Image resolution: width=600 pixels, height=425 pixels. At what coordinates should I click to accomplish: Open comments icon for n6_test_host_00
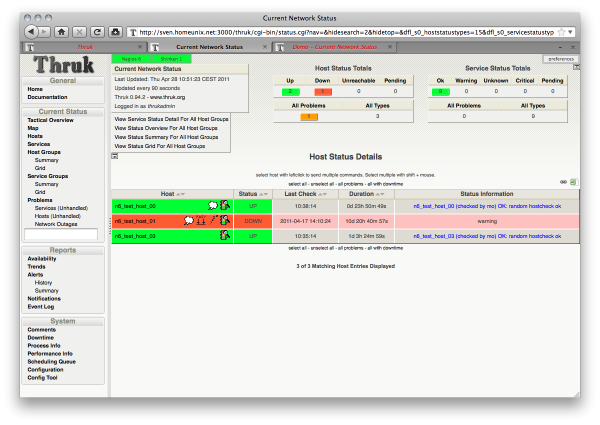pos(213,205)
